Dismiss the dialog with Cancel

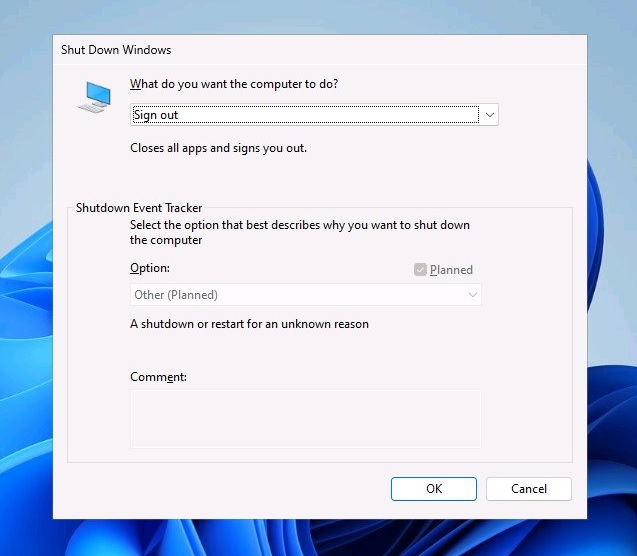click(x=529, y=489)
